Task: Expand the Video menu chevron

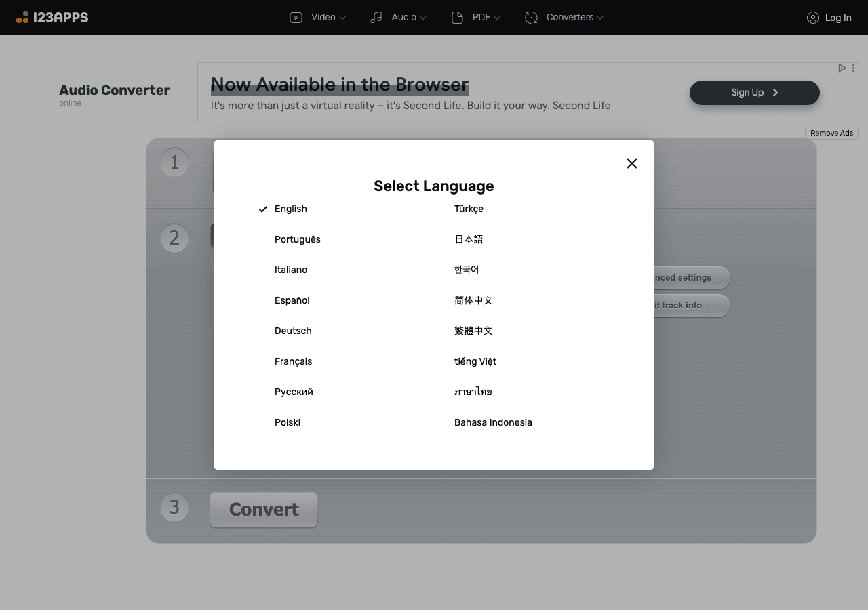Action: pyautogui.click(x=342, y=18)
